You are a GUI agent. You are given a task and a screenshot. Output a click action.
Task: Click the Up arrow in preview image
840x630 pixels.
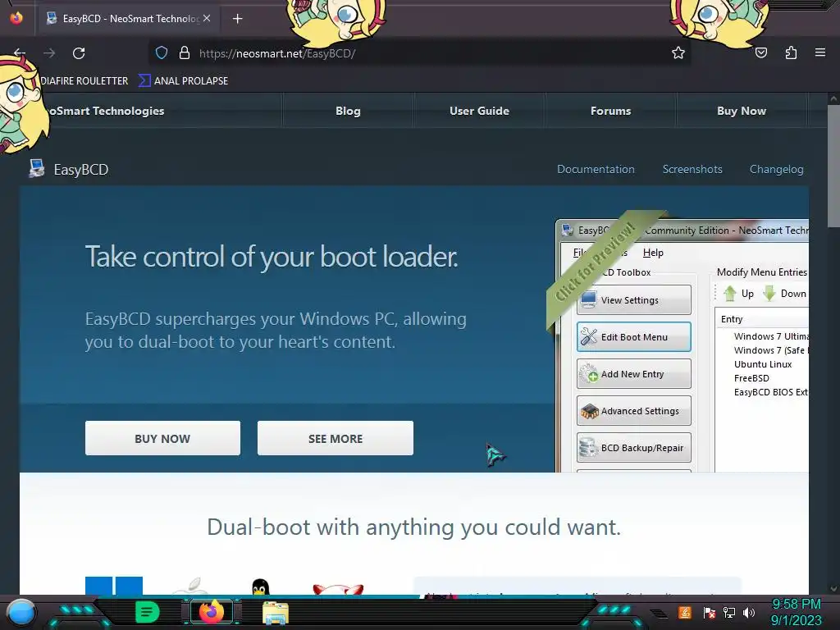pos(738,294)
